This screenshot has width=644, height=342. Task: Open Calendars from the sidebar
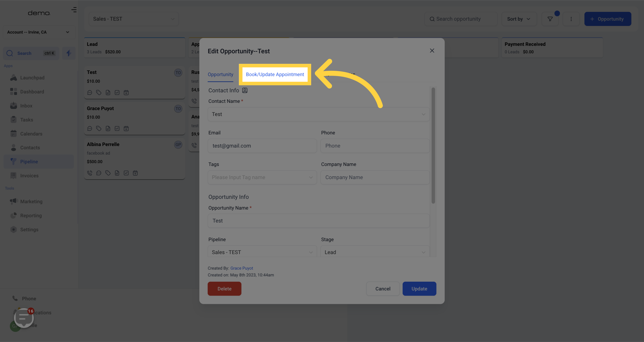31,134
